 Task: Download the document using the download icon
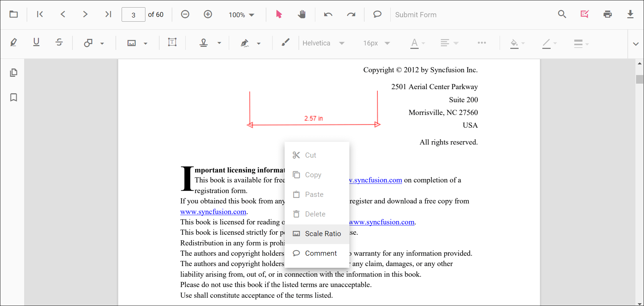pyautogui.click(x=630, y=14)
